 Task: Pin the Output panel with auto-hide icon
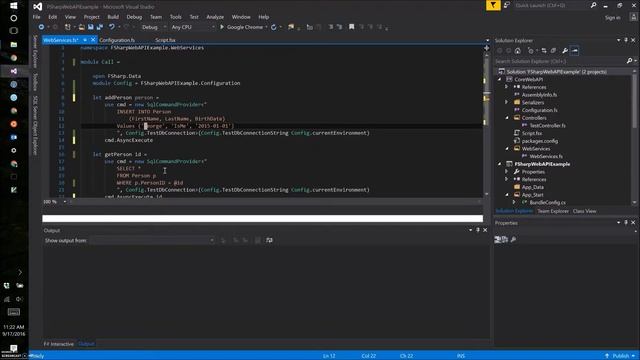pos(478,230)
